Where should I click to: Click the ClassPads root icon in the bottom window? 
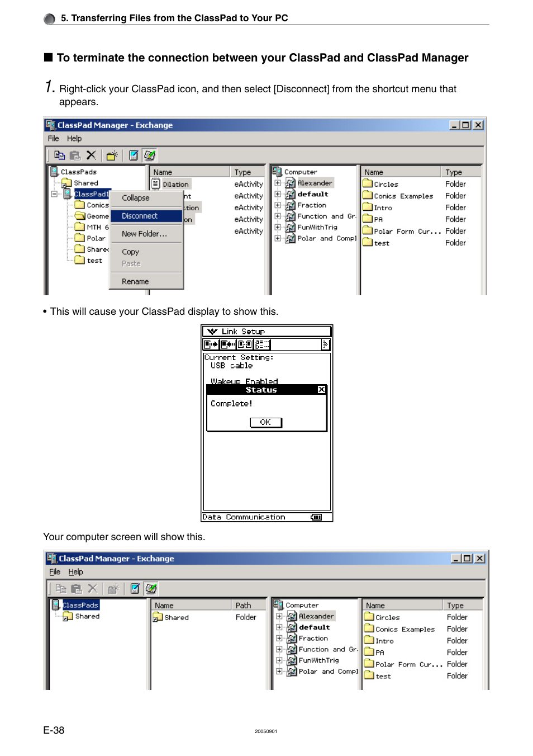[x=56, y=604]
